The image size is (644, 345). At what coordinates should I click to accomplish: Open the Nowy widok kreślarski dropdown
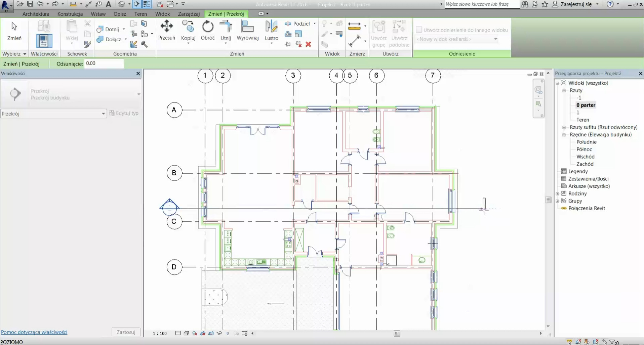pos(456,39)
